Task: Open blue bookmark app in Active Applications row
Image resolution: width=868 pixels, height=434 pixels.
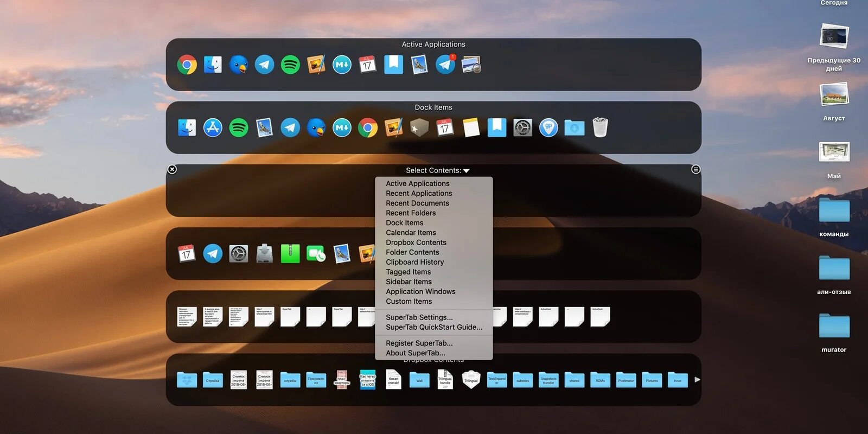Action: 393,65
